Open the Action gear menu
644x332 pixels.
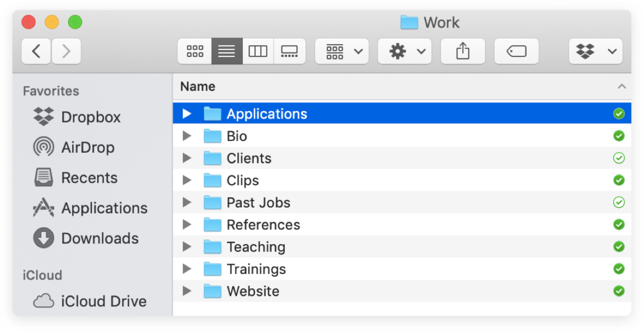coord(404,51)
